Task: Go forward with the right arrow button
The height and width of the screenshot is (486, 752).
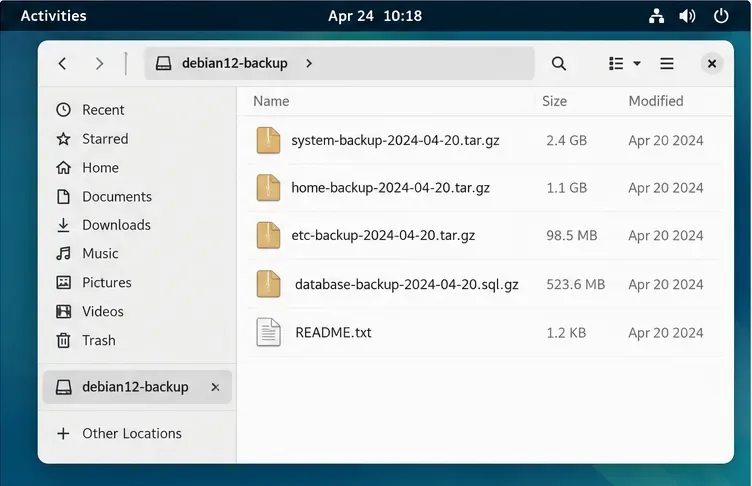Action: (99, 63)
